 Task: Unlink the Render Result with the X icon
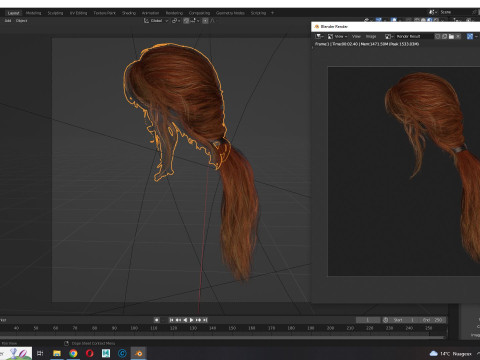click(x=458, y=36)
